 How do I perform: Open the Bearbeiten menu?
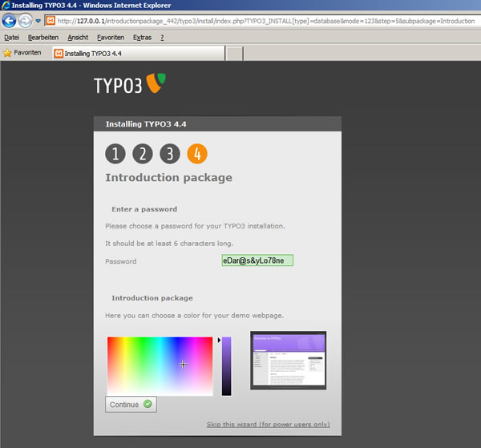[x=42, y=38]
